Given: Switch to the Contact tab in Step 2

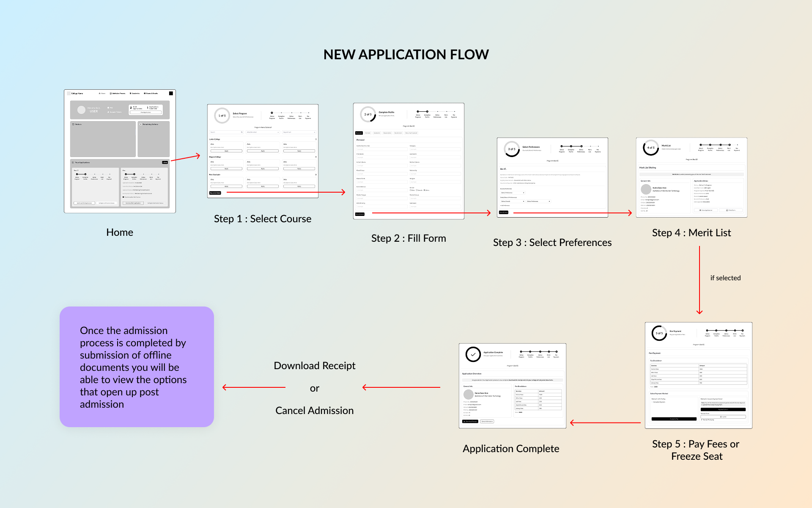Looking at the screenshot, I should pyautogui.click(x=368, y=133).
